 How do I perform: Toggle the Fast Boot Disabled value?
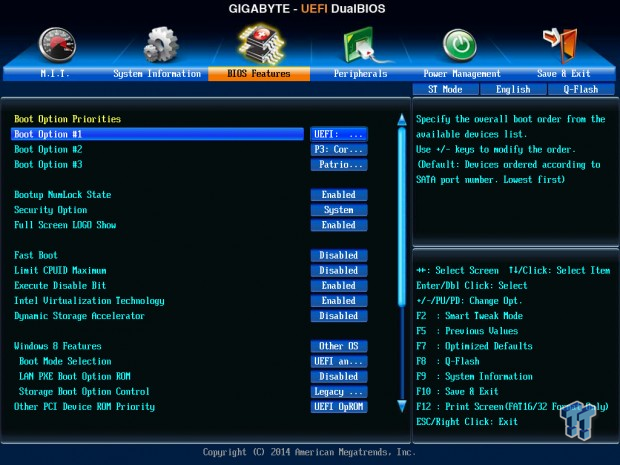point(339,255)
